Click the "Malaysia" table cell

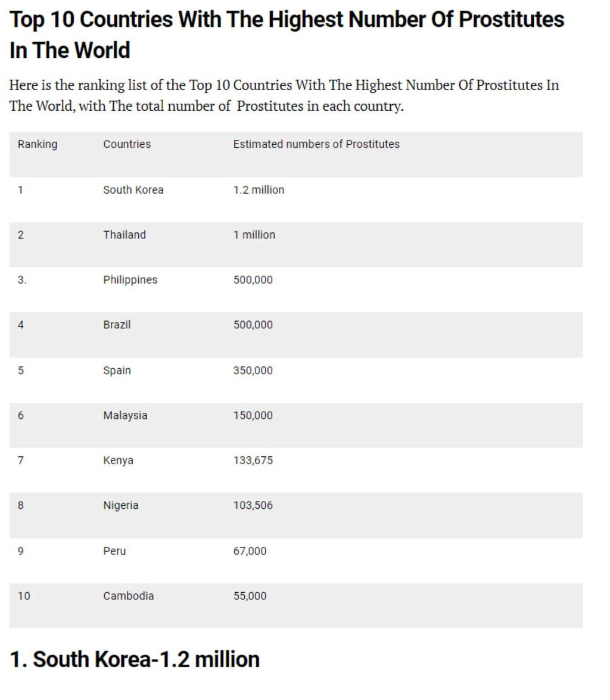125,415
